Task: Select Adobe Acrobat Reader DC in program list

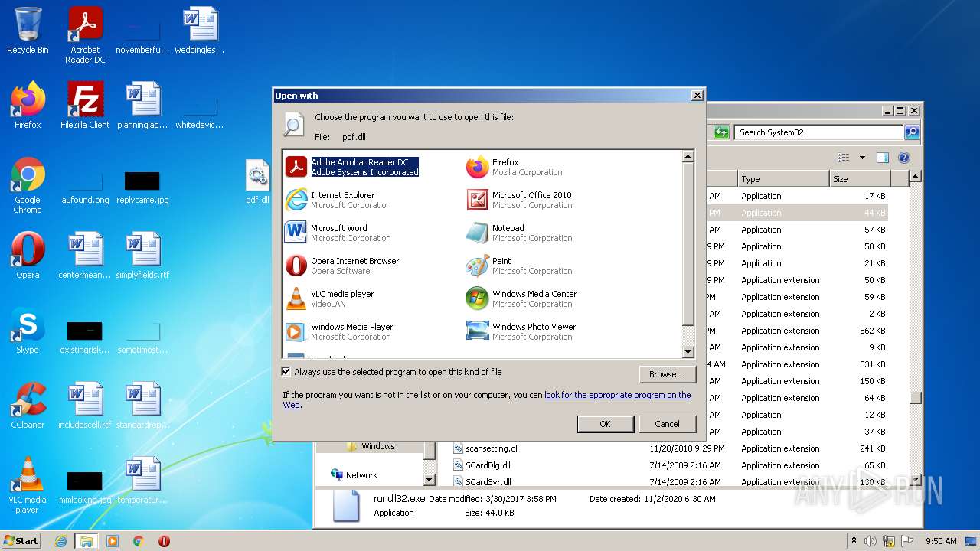Action: [352, 167]
